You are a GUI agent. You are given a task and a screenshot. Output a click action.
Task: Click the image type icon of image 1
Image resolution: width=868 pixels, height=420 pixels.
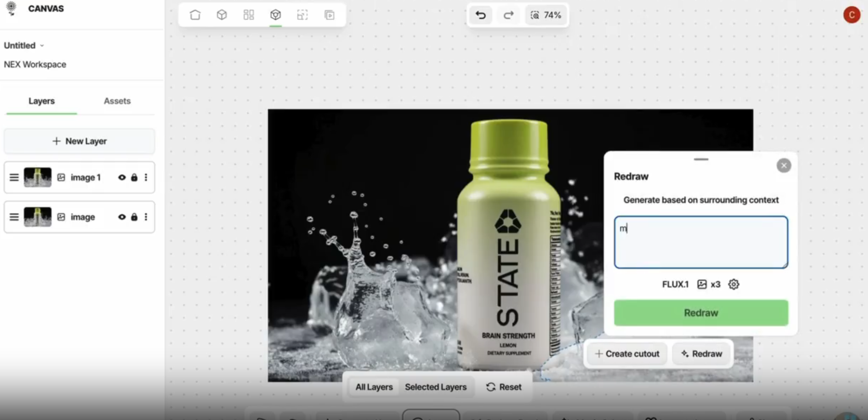[x=61, y=177]
